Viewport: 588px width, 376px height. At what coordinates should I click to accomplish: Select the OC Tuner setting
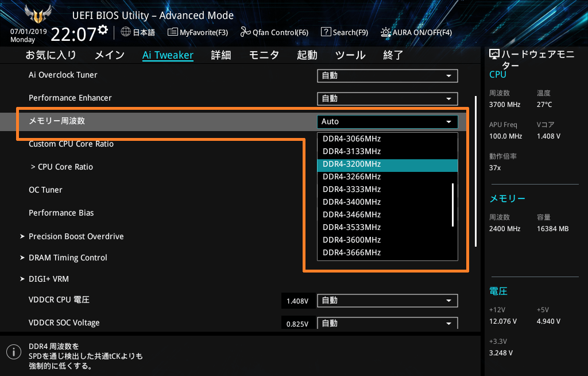[x=45, y=190]
